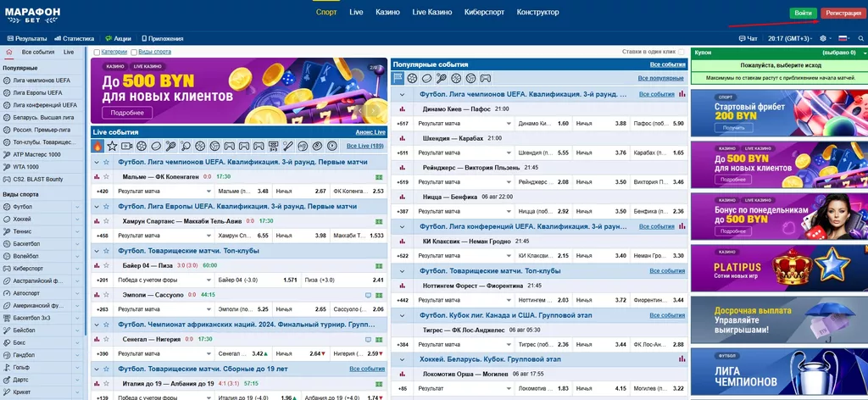Open market dropdown for Мальме — ФК Копенгаген
Screen dimensions: 868x400
210,191
